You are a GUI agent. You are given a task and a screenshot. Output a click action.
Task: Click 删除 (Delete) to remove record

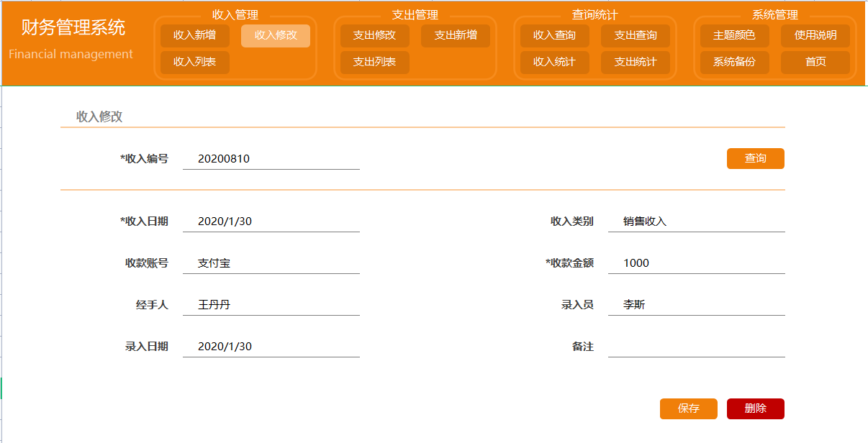tap(755, 408)
